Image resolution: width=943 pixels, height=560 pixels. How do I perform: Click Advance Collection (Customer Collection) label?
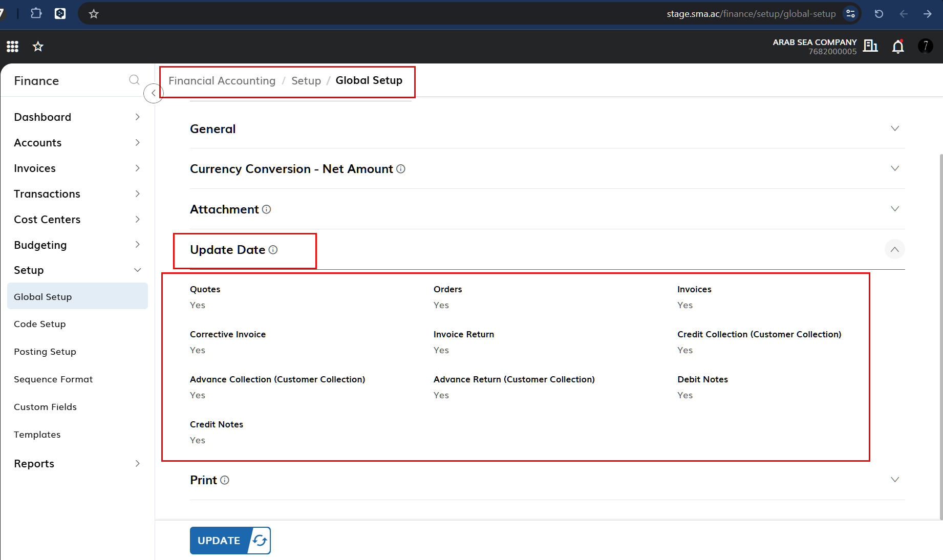[277, 379]
